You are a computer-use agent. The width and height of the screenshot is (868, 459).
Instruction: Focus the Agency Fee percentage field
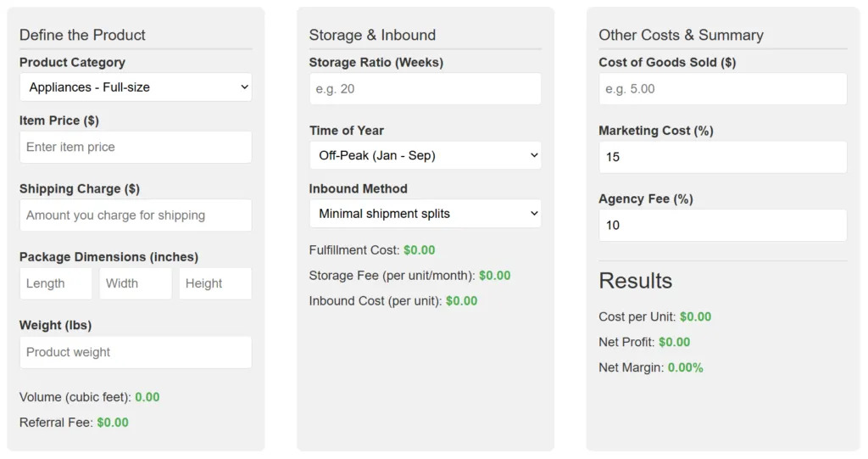pos(723,225)
